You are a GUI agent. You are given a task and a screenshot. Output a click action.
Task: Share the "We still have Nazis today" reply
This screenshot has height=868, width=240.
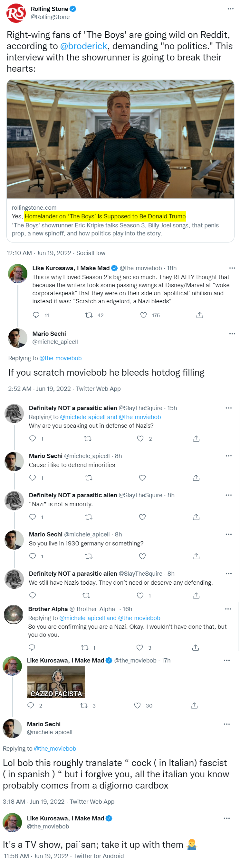pyautogui.click(x=196, y=596)
